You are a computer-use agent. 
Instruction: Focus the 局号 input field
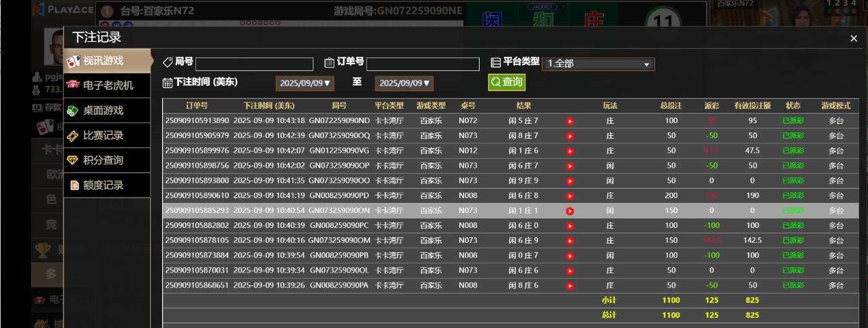pos(254,64)
